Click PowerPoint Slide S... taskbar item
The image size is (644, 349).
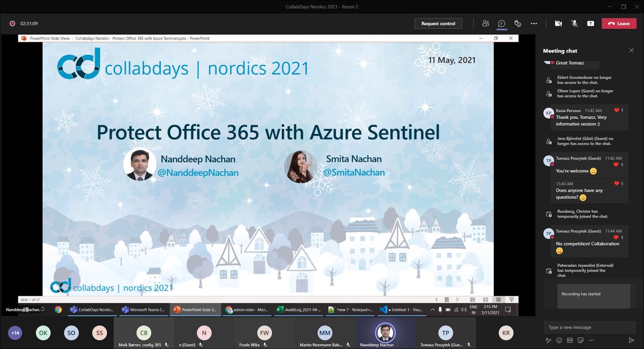coord(195,310)
